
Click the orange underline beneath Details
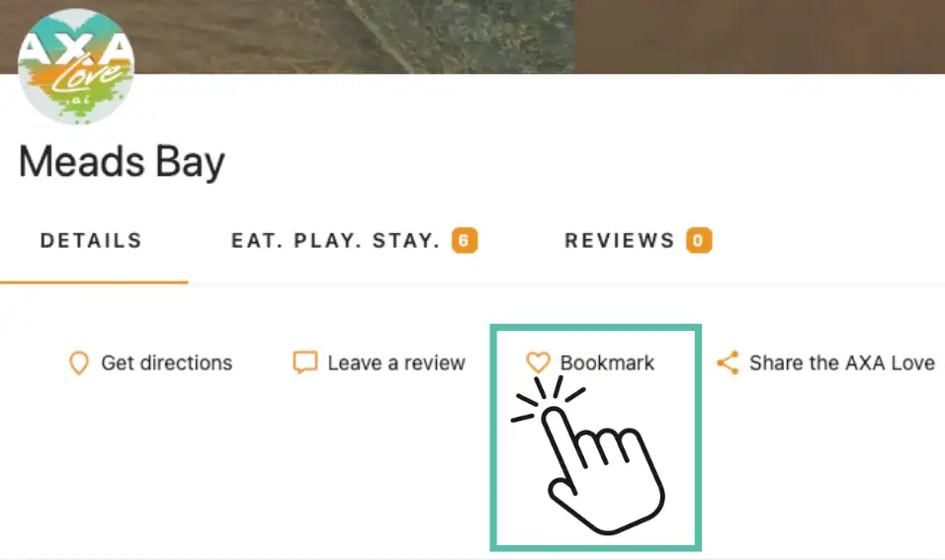(x=94, y=281)
